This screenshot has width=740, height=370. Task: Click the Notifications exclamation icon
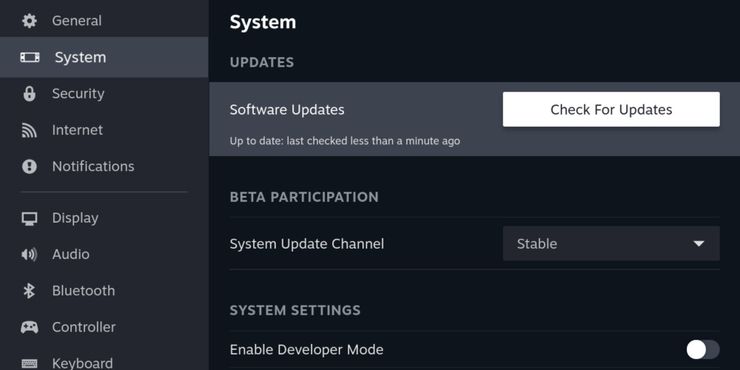coord(29,167)
